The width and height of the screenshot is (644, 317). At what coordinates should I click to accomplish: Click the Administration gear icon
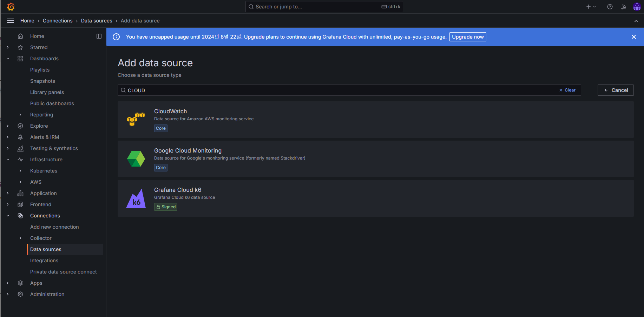[x=20, y=294]
